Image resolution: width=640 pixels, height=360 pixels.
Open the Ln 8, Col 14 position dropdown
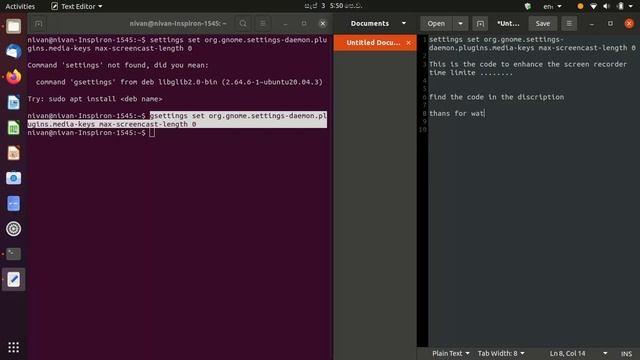[x=578, y=353]
